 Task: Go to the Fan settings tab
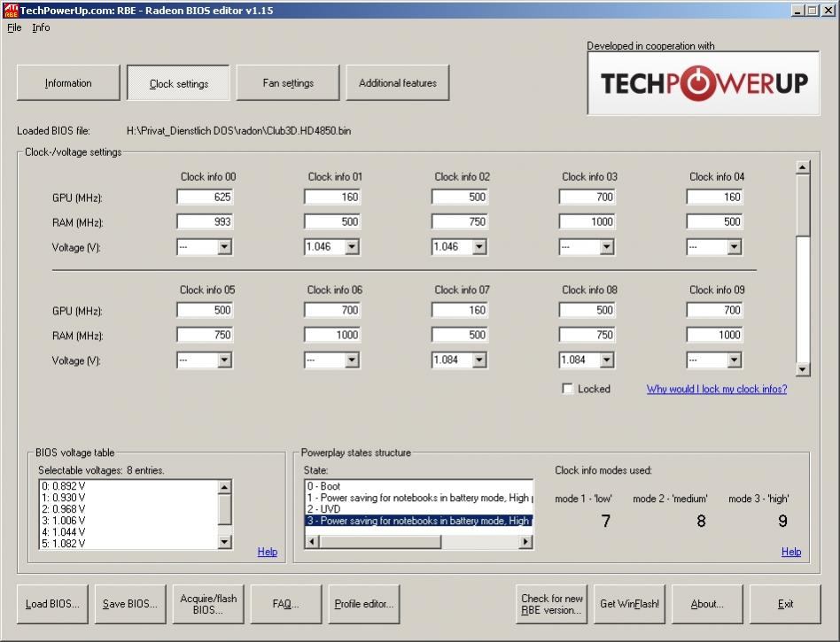(288, 83)
